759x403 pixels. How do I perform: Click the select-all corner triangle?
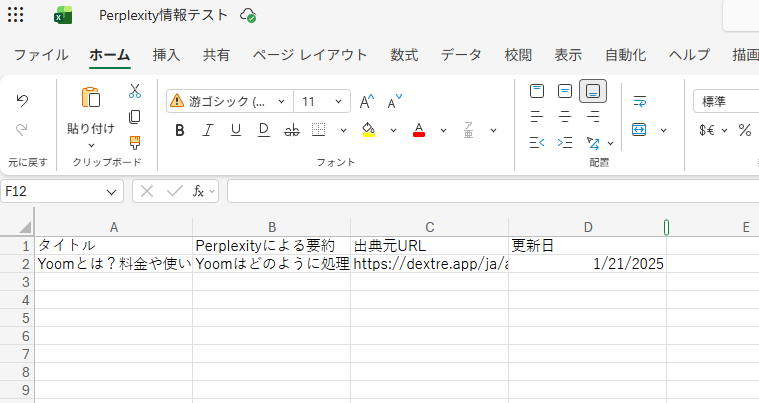point(24,226)
